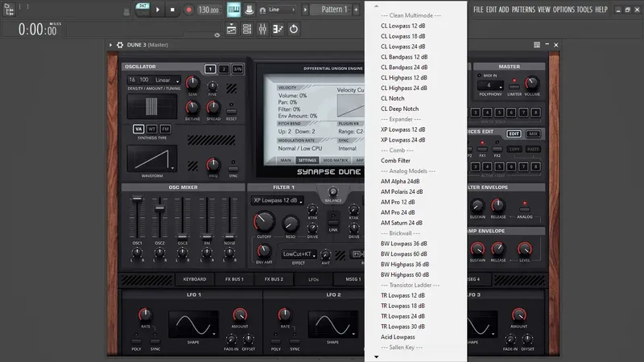Screen dimensions: 644x362
Task: Click the 130.000 tempo field
Action: click(x=208, y=10)
